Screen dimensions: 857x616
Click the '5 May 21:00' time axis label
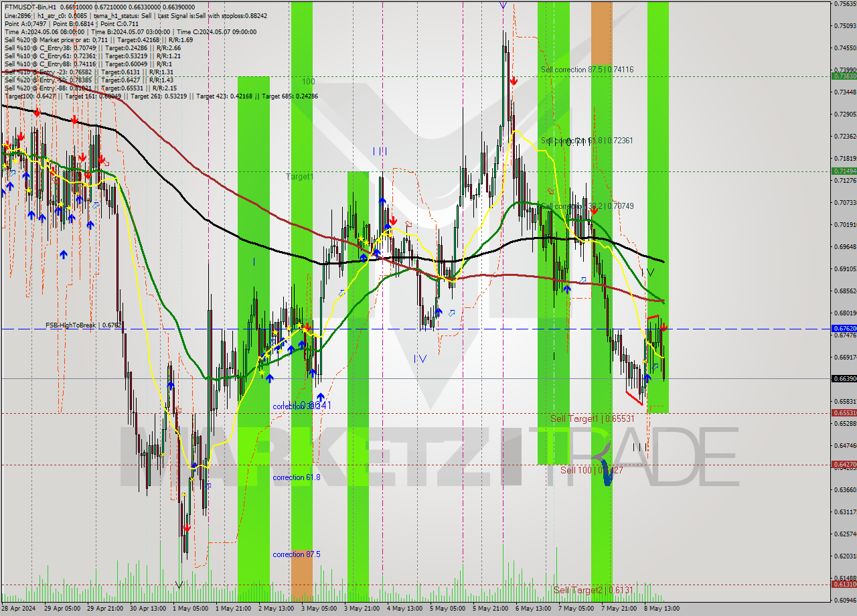pos(490,609)
